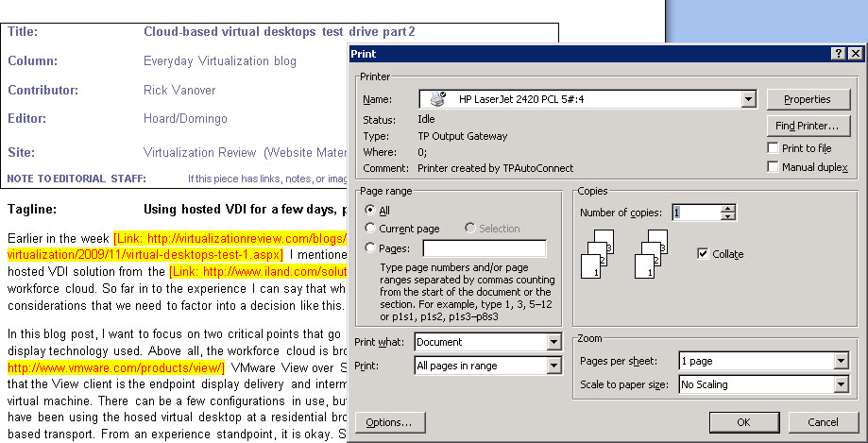The image size is (868, 443).
Task: Click contributor name Rick Vanover in document
Action: [179, 91]
